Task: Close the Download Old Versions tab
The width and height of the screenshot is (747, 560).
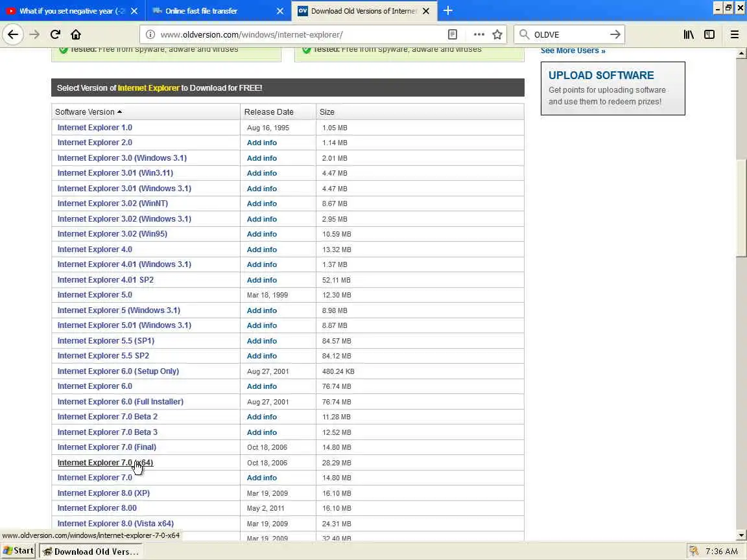Action: 426,11
